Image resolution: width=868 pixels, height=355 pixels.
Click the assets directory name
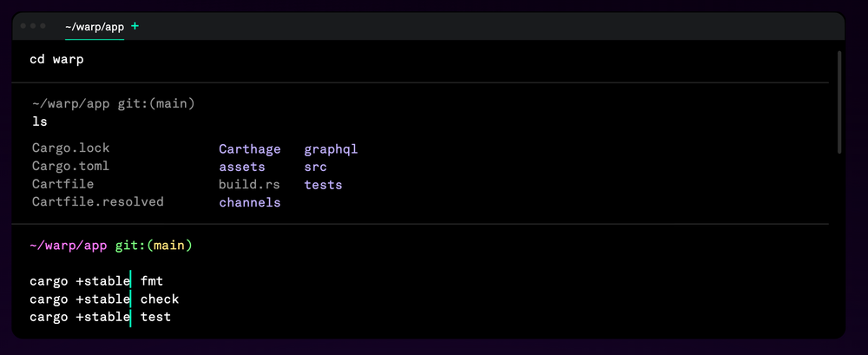point(242,168)
